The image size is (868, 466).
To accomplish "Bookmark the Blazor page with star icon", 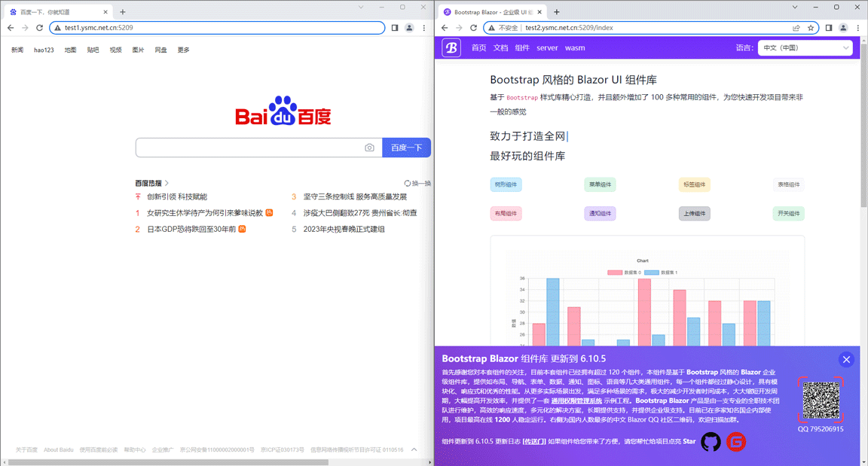I will coord(811,28).
